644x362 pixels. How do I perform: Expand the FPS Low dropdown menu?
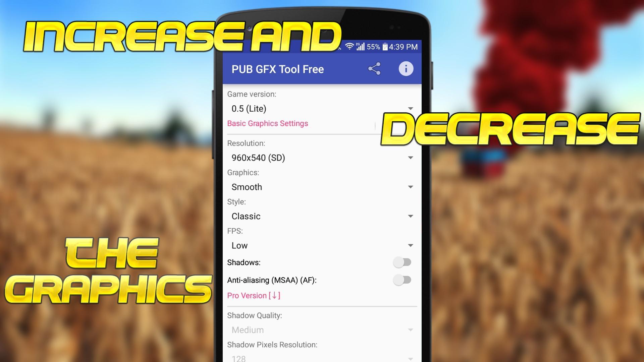tap(321, 245)
